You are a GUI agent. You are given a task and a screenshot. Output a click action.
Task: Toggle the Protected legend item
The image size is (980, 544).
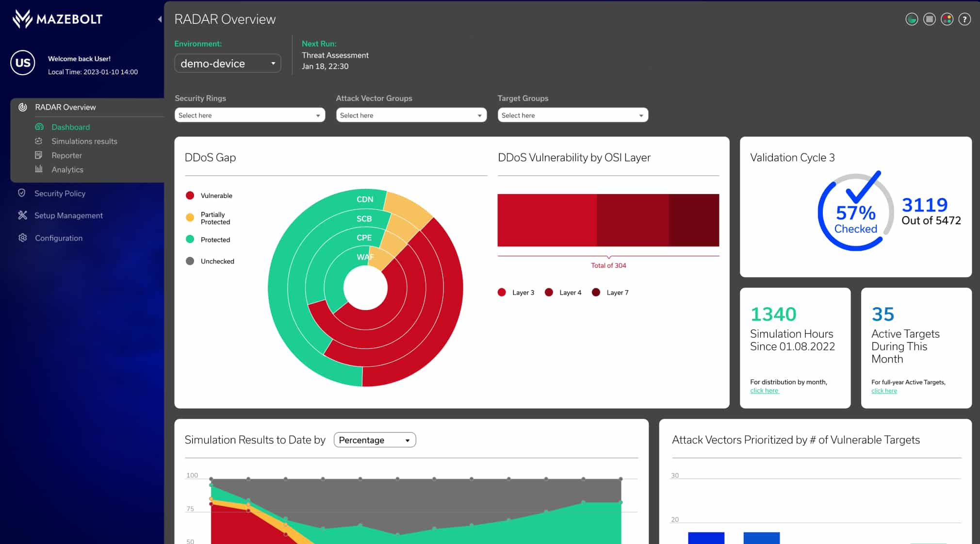[x=208, y=239]
